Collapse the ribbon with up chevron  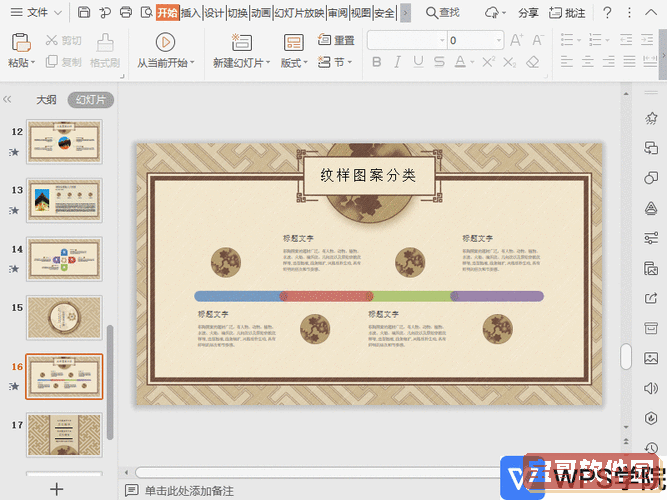[651, 12]
